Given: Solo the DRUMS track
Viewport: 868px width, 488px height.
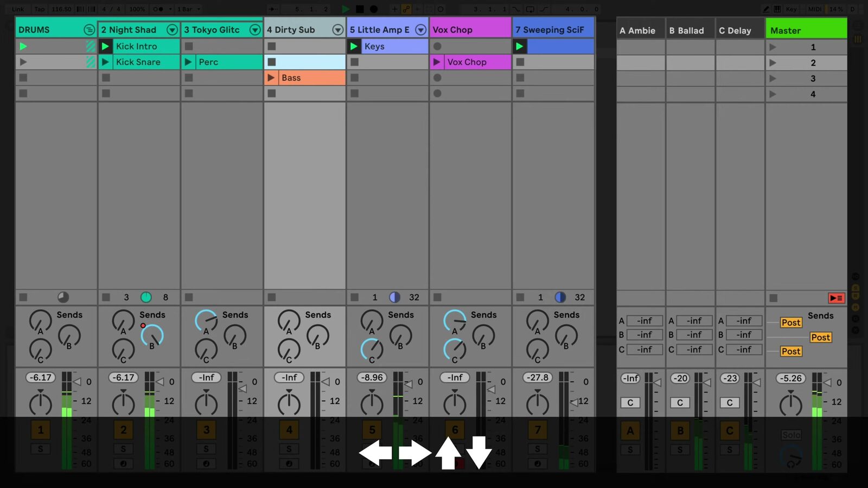Looking at the screenshot, I should pos(41,449).
